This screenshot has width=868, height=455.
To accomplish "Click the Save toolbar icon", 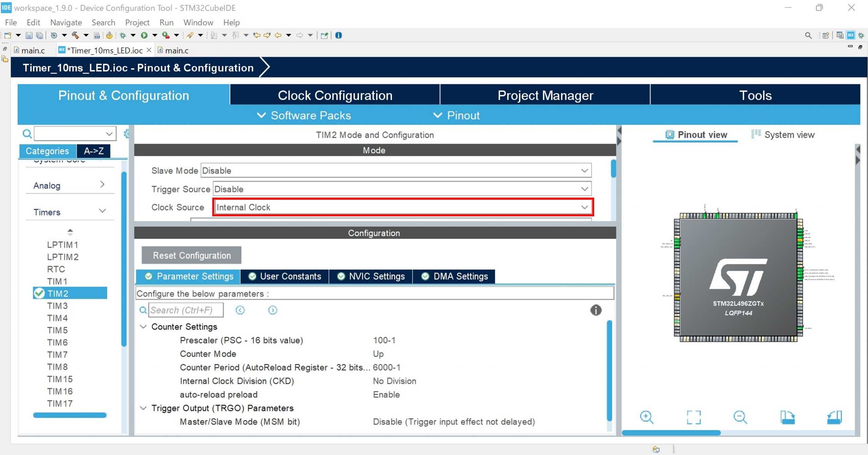I will (x=29, y=35).
